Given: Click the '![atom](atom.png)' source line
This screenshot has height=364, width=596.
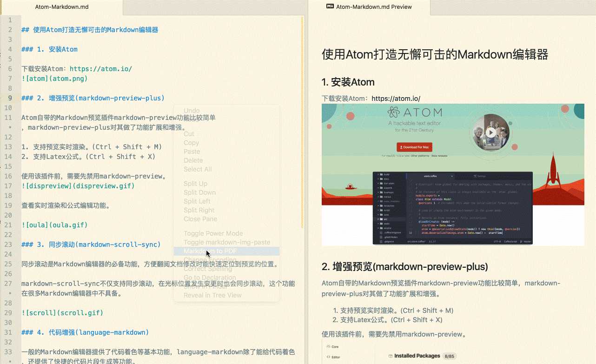Looking at the screenshot, I should click(x=54, y=79).
